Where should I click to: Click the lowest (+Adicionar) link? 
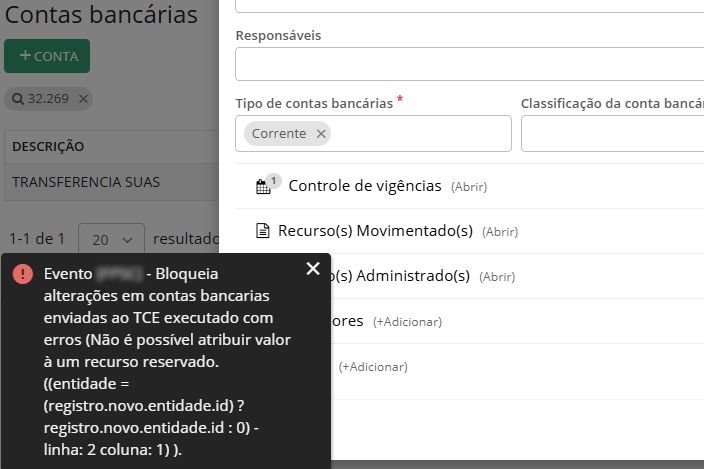(x=373, y=367)
